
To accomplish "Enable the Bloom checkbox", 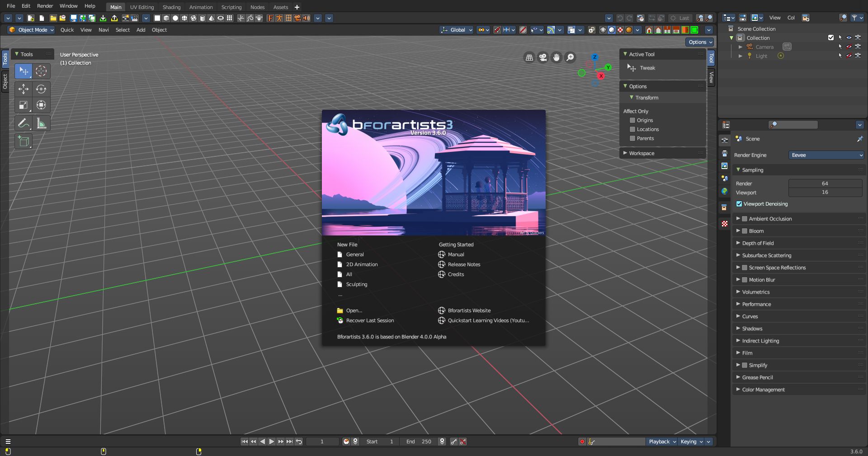I will click(x=745, y=231).
